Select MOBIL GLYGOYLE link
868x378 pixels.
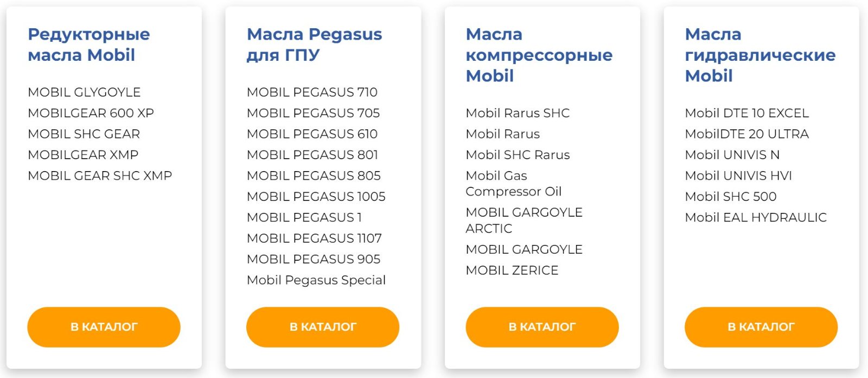tap(84, 92)
